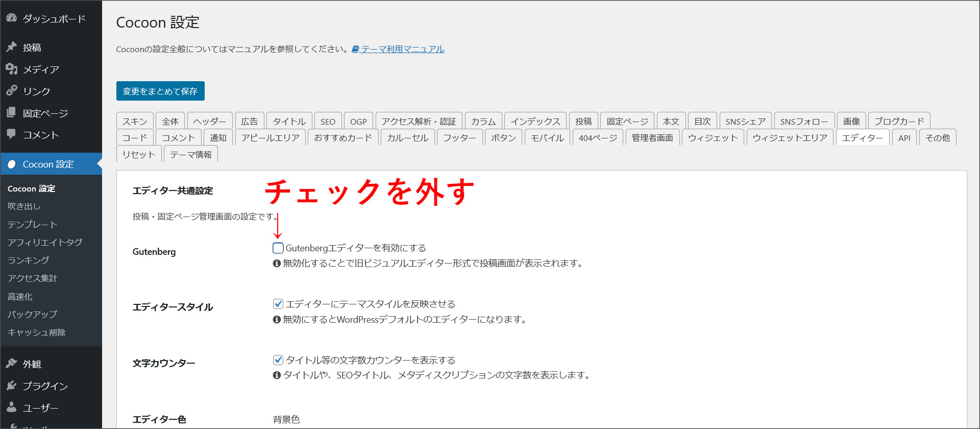Open the SNSシェア tab
Screen dimensions: 980x429
pyautogui.click(x=746, y=121)
